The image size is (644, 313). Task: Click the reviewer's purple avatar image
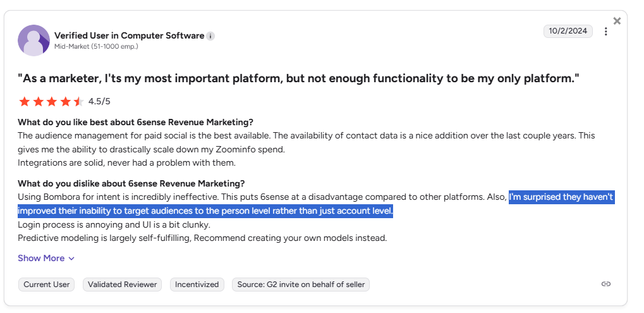coord(33,40)
